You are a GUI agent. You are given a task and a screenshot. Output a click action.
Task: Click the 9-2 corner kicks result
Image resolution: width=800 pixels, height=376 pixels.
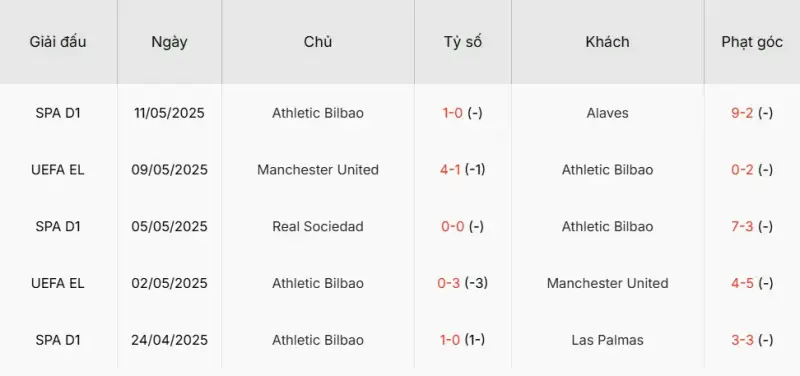(742, 113)
